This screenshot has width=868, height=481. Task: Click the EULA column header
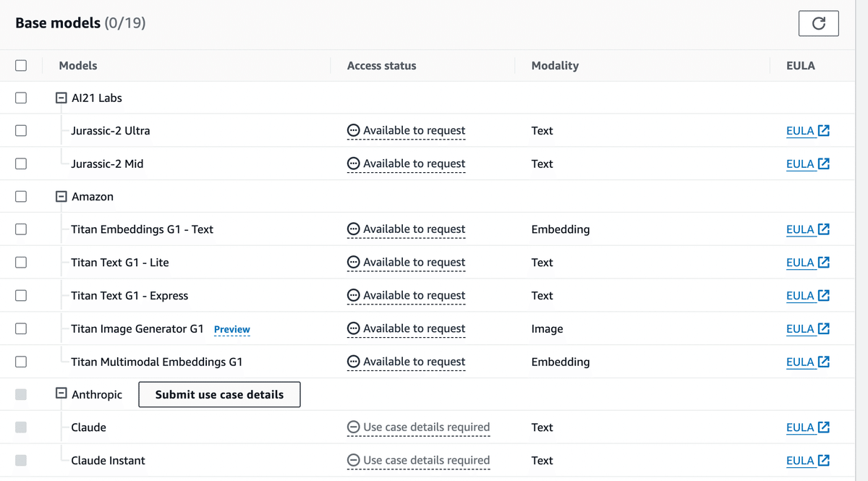(801, 65)
